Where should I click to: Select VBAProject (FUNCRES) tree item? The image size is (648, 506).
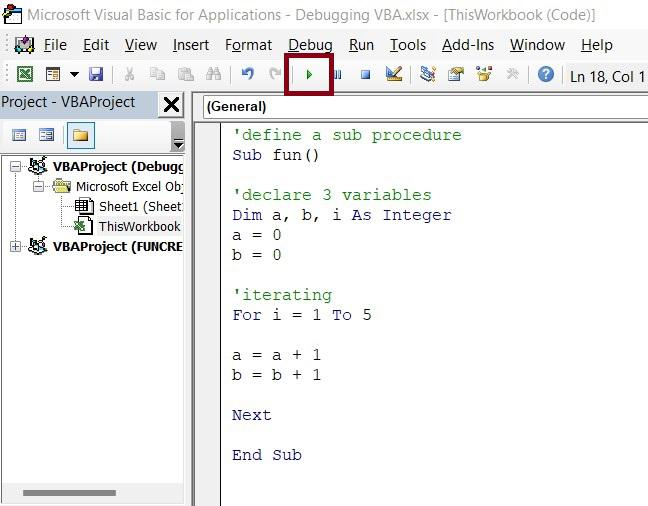pos(117,247)
